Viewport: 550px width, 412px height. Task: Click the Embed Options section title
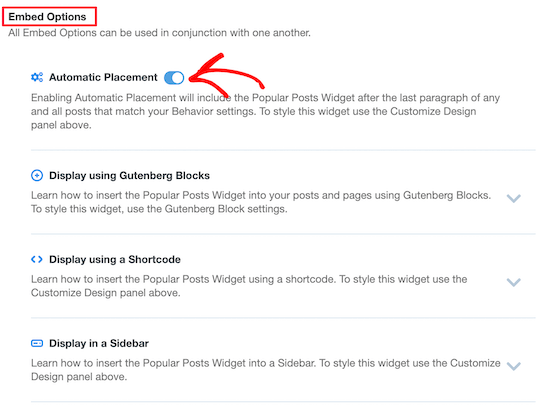coord(47,16)
